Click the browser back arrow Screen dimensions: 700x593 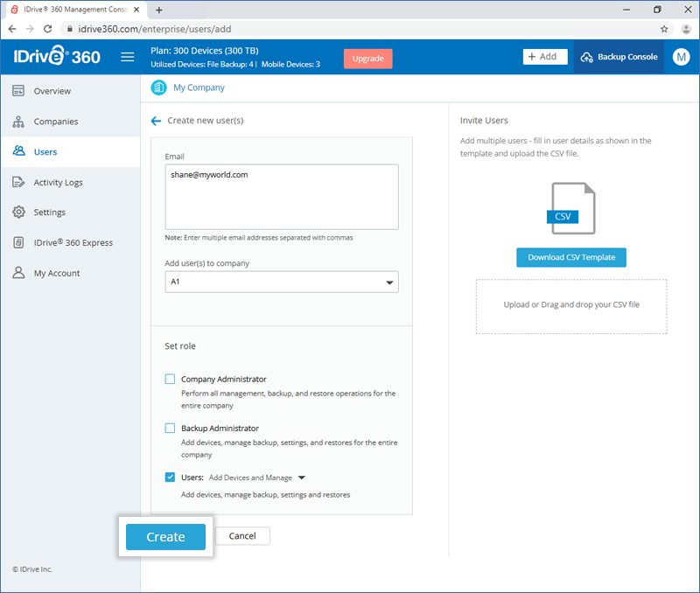pyautogui.click(x=12, y=29)
